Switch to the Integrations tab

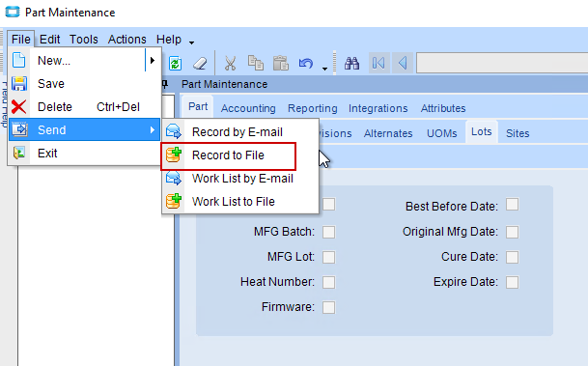pos(378,108)
